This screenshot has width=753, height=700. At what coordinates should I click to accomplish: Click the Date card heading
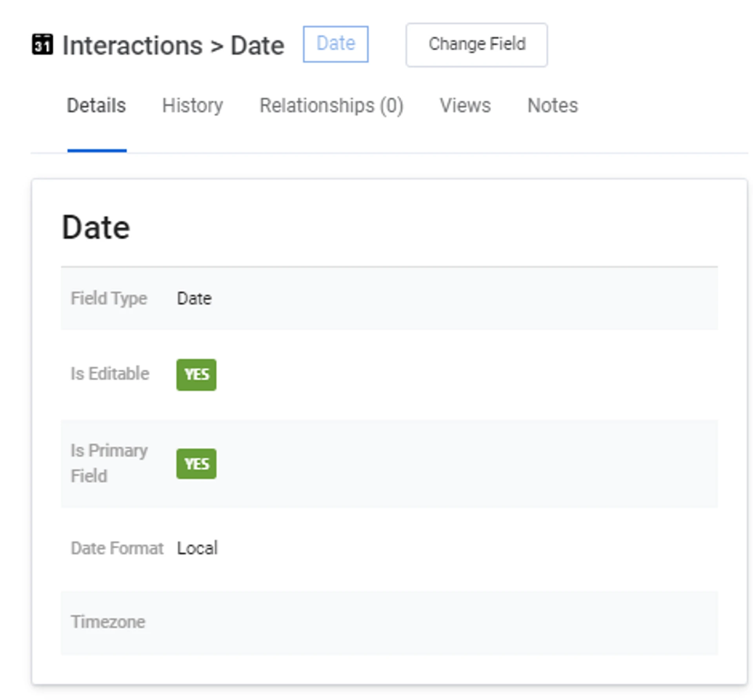tap(96, 228)
